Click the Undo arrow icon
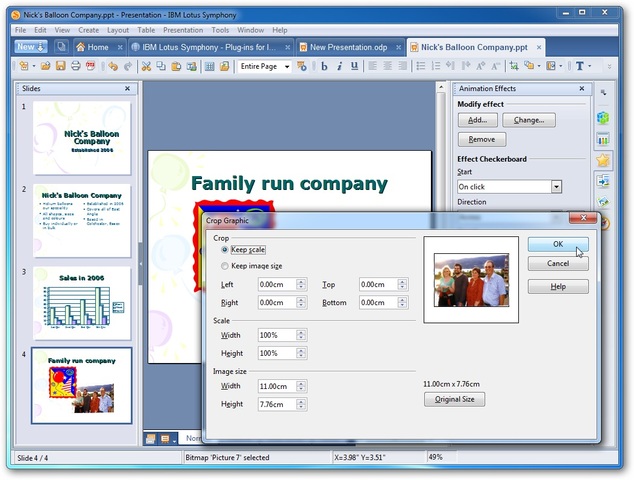The width and height of the screenshot is (634, 480). (112, 66)
